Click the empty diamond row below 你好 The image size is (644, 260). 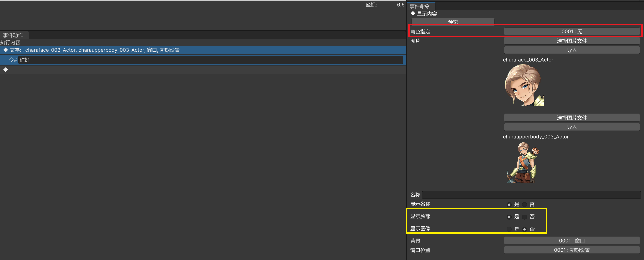click(x=5, y=70)
